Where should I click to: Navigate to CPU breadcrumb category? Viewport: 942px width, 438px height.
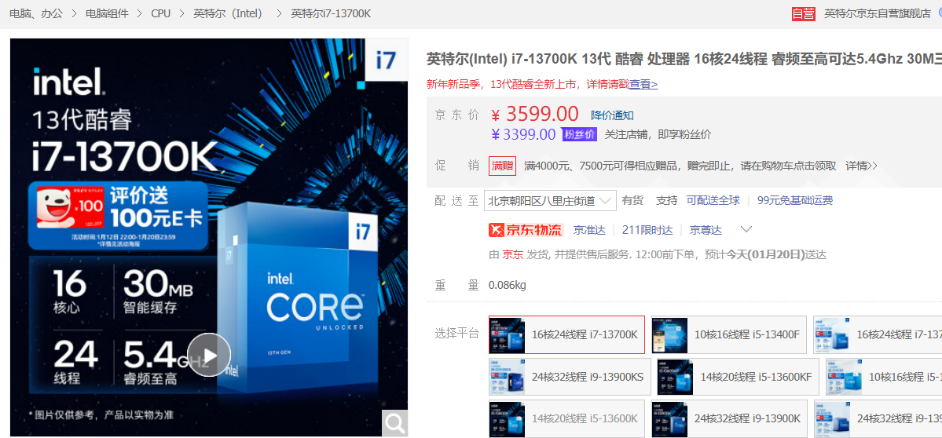[160, 13]
